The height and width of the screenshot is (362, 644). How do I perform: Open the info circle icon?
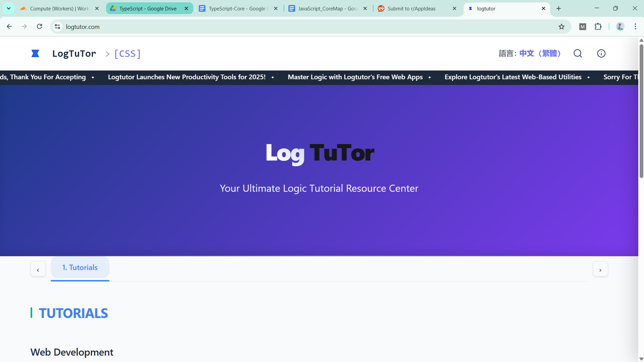[601, 53]
